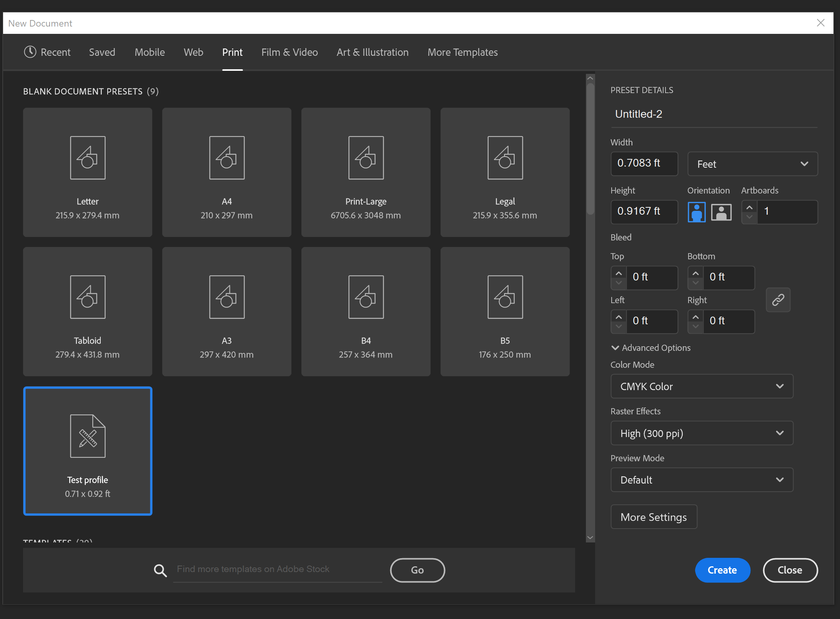Click the Untitled-2 document name field

[x=713, y=114]
